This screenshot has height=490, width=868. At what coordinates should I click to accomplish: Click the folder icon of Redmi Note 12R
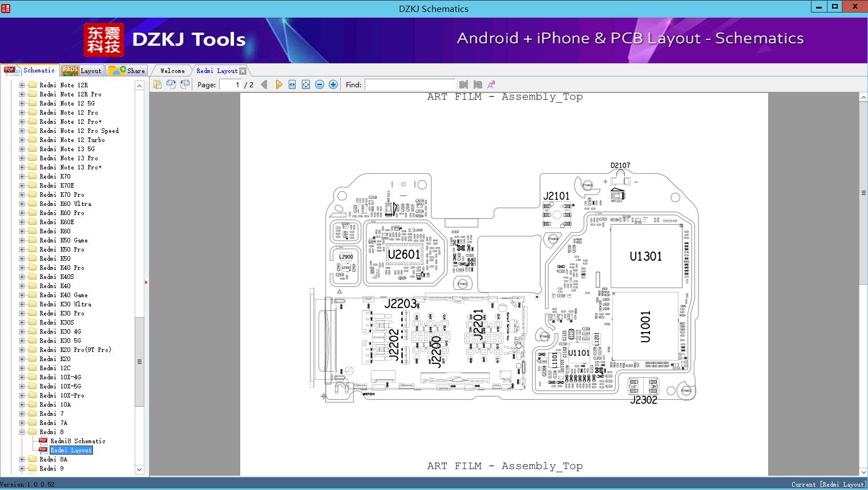(x=33, y=85)
